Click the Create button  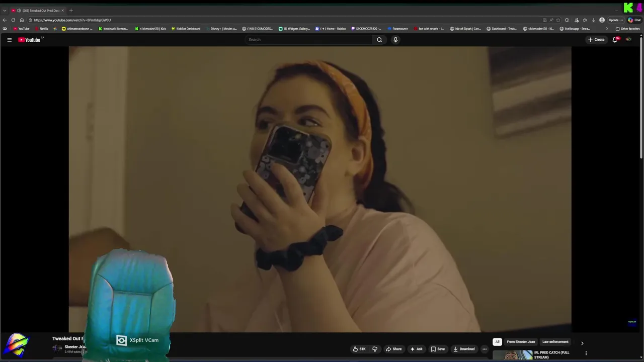[x=596, y=40]
